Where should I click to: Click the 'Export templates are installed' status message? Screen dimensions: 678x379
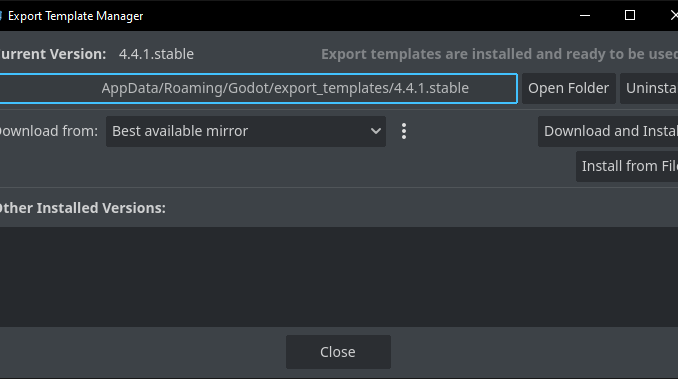pos(499,54)
